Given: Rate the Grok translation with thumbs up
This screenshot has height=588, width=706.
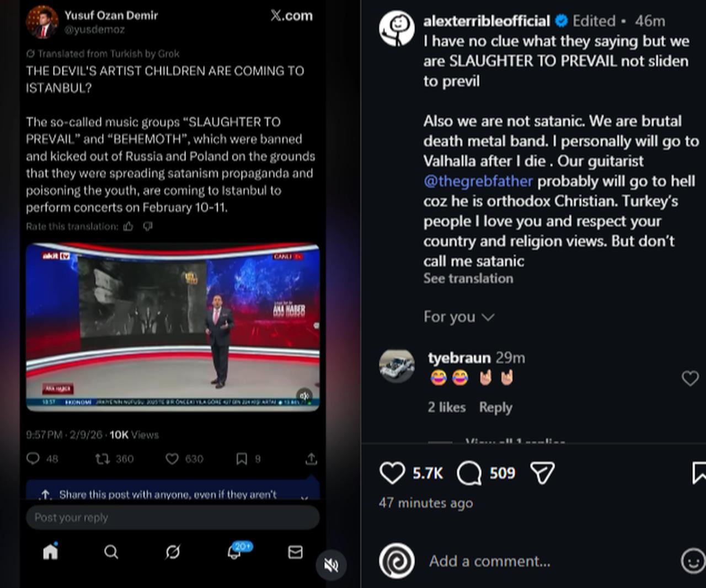Looking at the screenshot, I should pos(128,226).
